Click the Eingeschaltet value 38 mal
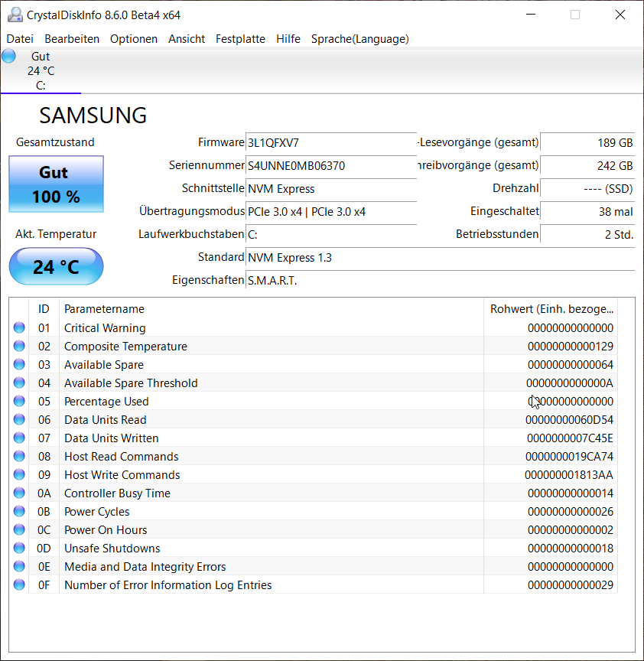Screen dimensions: 644x661 [x=587, y=211]
